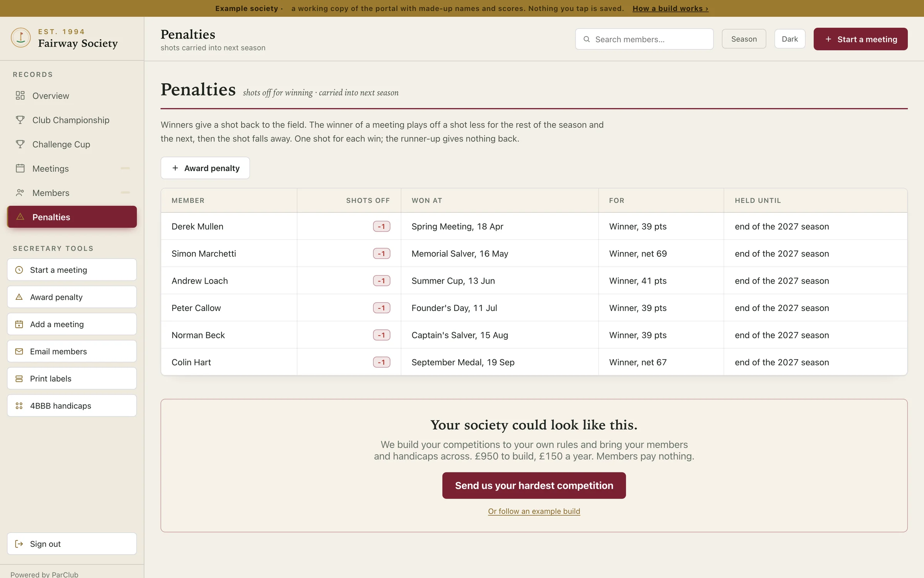924x578 pixels.
Task: Open the Members list
Action: [72, 193]
